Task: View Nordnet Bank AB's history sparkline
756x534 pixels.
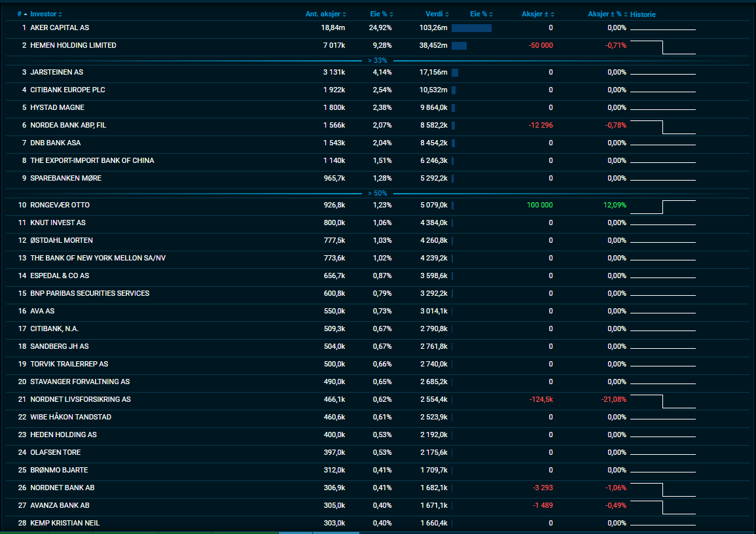Action: click(663, 489)
